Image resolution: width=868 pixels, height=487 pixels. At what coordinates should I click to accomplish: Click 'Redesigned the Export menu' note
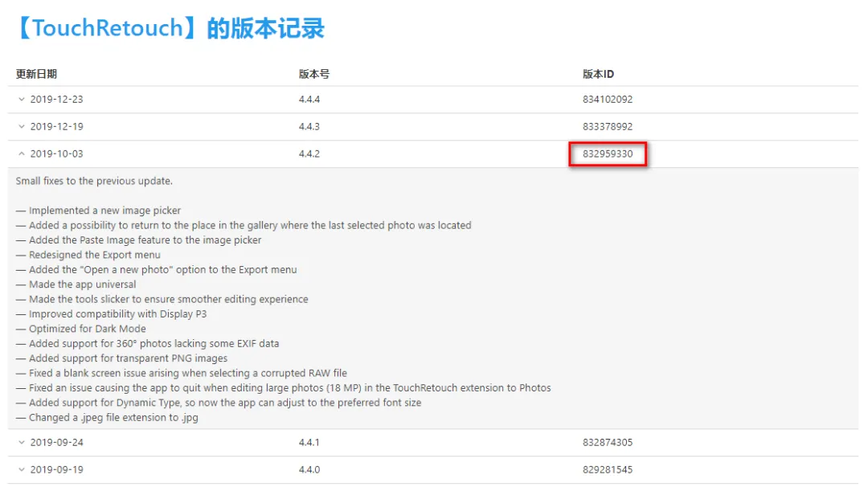point(88,255)
